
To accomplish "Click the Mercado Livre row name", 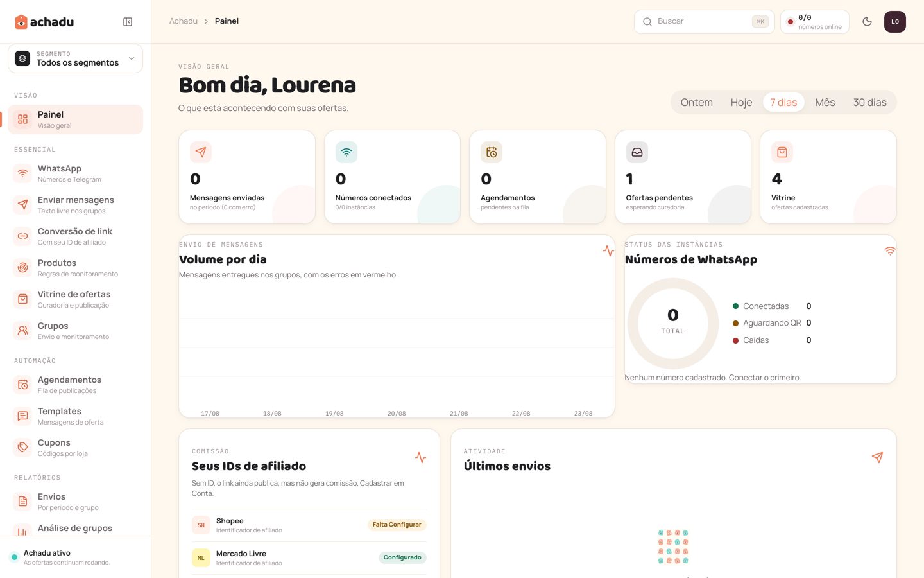I will [x=241, y=554].
